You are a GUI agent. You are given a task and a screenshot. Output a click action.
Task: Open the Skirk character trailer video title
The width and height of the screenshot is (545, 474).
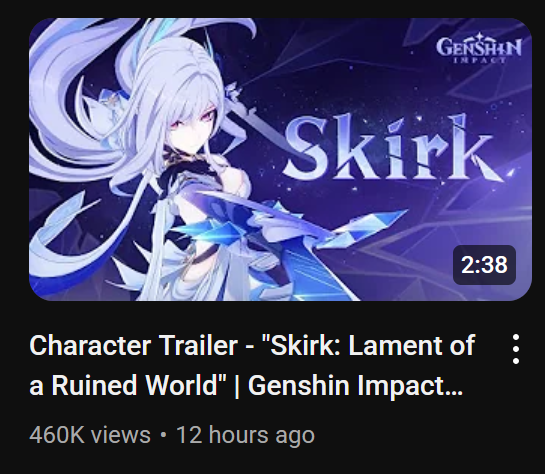tap(252, 365)
